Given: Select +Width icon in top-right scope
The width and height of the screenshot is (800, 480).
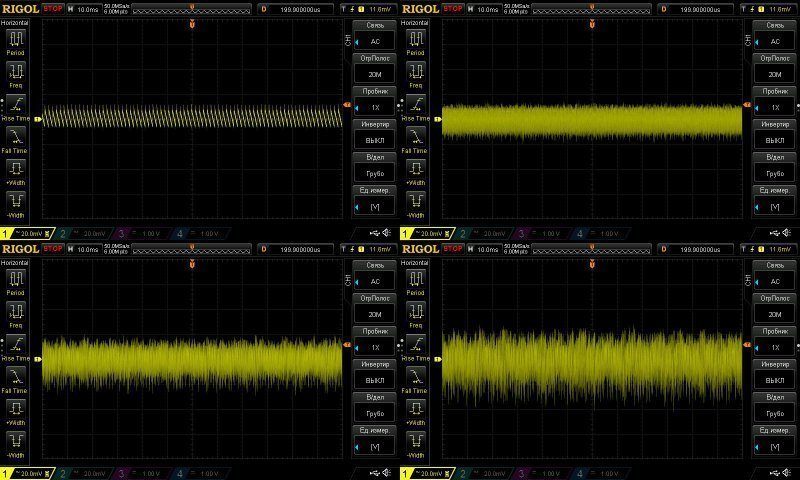Looking at the screenshot, I should coord(416,169).
